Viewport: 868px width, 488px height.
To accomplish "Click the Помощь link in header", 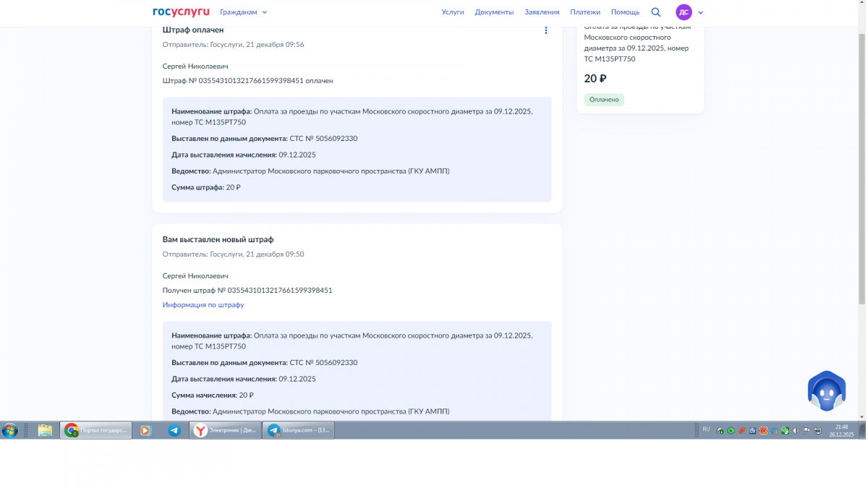I will (x=625, y=12).
